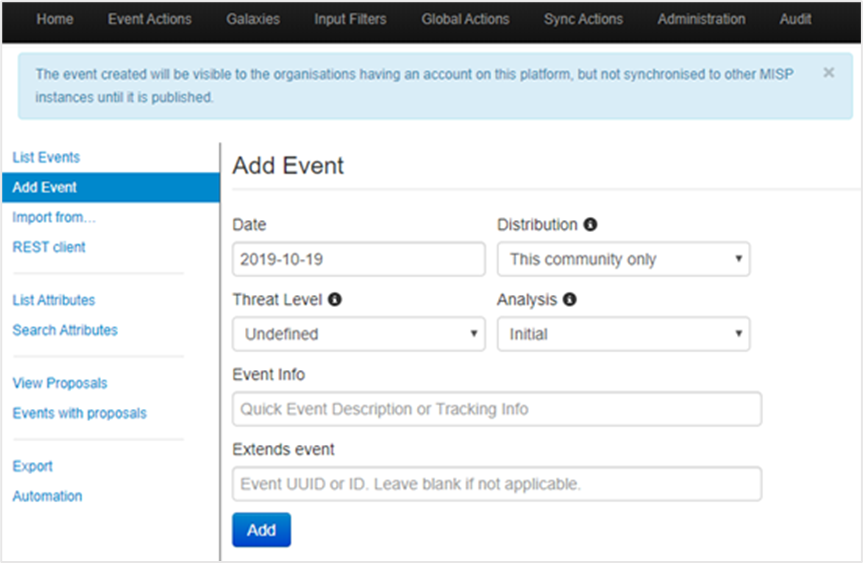This screenshot has width=863, height=563.
Task: Focus the Event Info text field
Action: click(497, 409)
